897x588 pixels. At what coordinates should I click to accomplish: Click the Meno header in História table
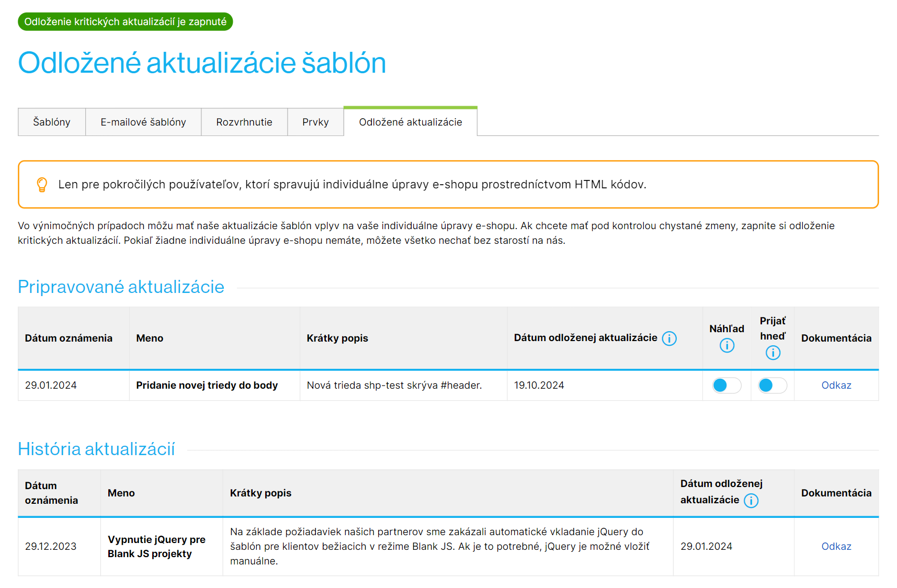(x=121, y=493)
